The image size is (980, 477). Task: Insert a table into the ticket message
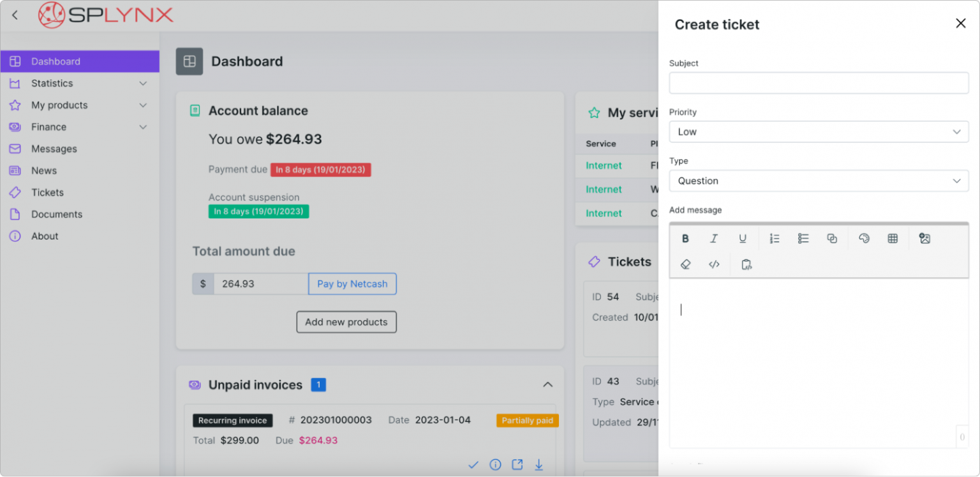(x=893, y=238)
